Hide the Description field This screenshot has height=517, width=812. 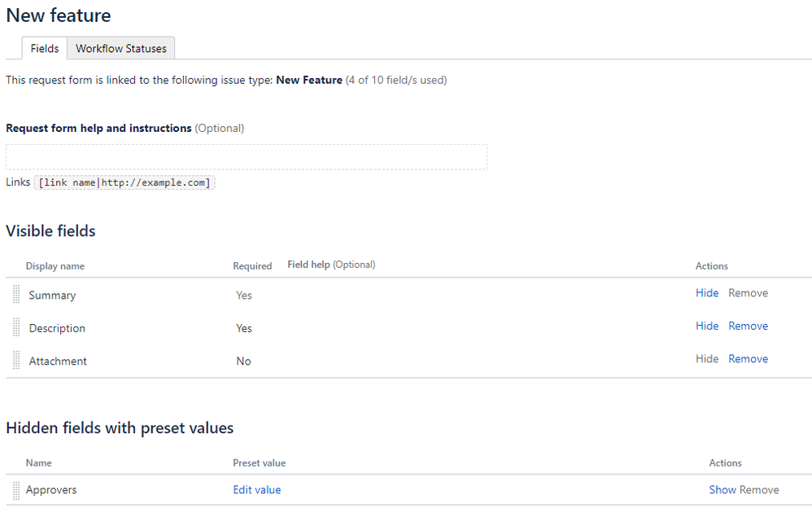[706, 326]
